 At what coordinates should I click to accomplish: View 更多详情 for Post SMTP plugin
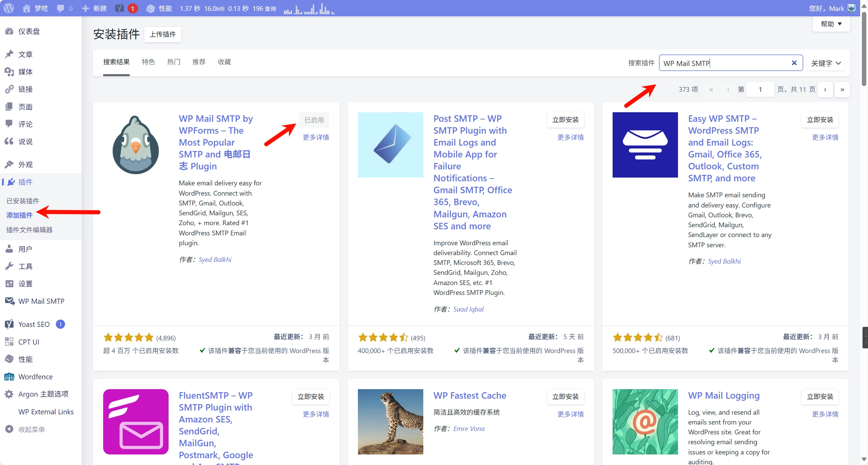point(571,137)
